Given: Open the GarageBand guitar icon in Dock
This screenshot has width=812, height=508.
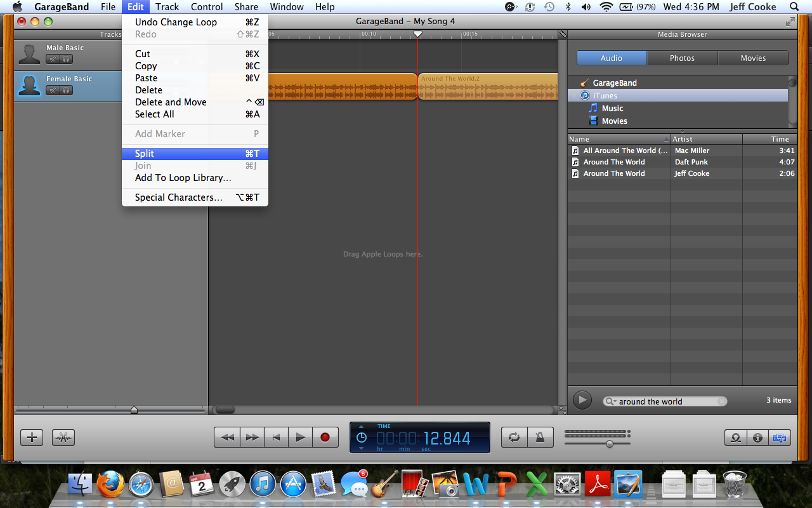Looking at the screenshot, I should (384, 485).
